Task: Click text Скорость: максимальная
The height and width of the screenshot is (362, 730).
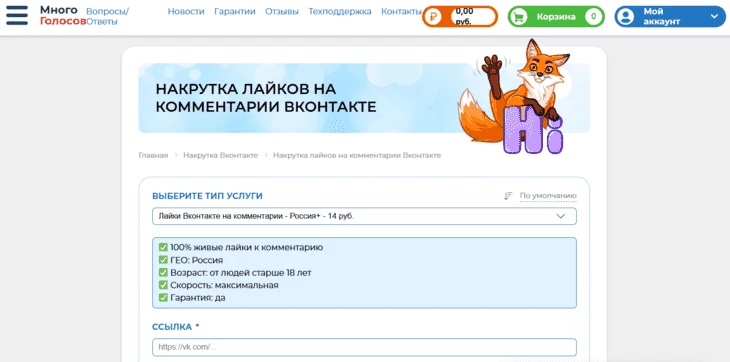Action: click(224, 285)
